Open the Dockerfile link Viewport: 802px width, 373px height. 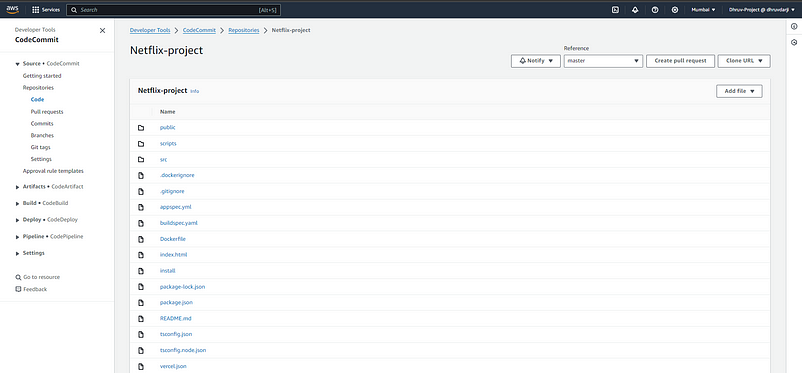[x=172, y=239]
